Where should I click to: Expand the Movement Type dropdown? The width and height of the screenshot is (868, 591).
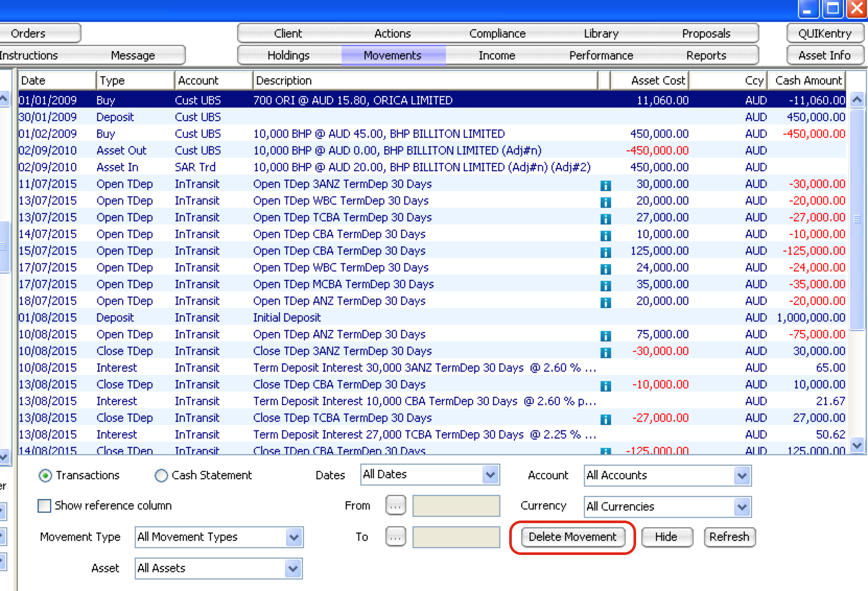[294, 537]
